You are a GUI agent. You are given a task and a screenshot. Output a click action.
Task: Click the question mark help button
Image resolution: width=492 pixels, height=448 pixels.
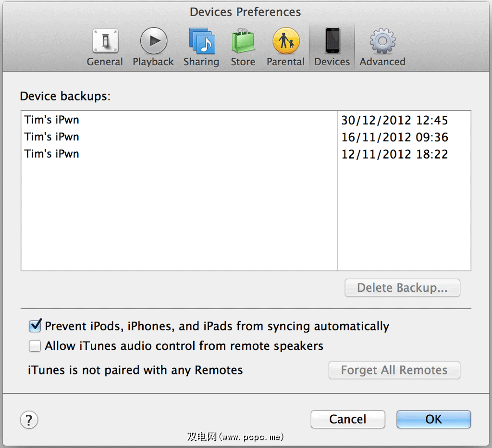click(x=29, y=420)
